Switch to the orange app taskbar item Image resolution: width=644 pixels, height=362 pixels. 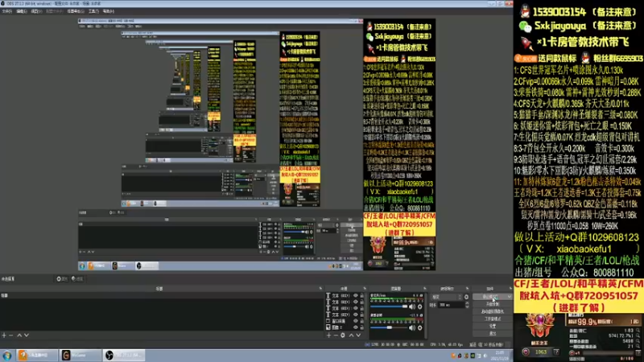coord(37,356)
